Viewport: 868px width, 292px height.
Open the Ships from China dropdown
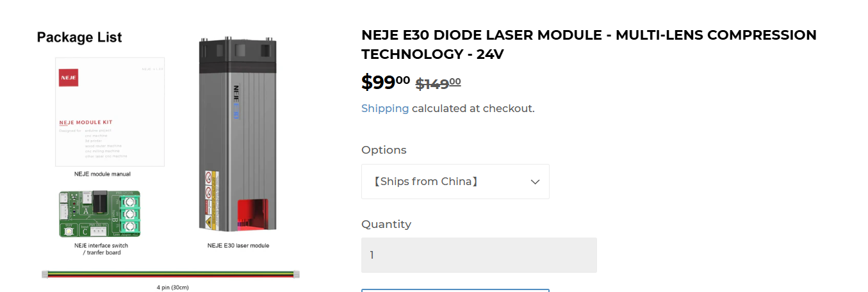point(455,181)
